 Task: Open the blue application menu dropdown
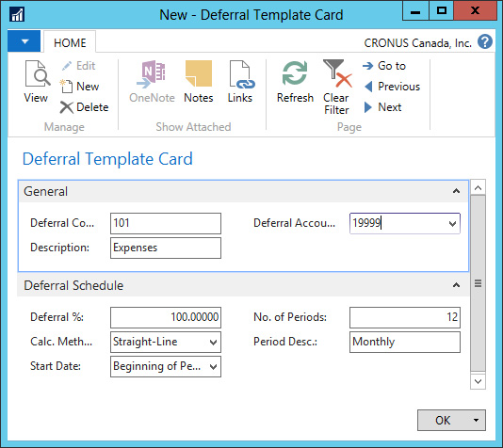pos(24,41)
